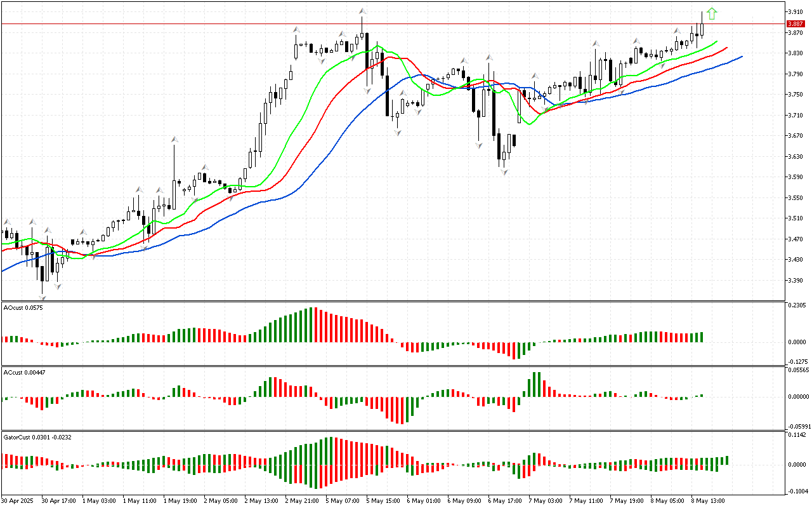Select the ACcust indicator label
The width and height of the screenshot is (812, 508).
coord(22,373)
